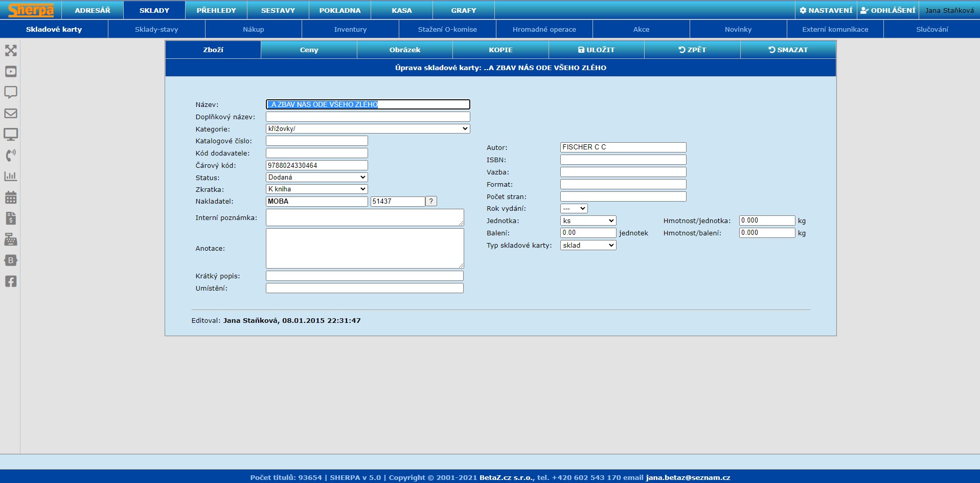The width and height of the screenshot is (980, 483).
Task: Click the Hmotnost/jednotka field
Action: [767, 221]
